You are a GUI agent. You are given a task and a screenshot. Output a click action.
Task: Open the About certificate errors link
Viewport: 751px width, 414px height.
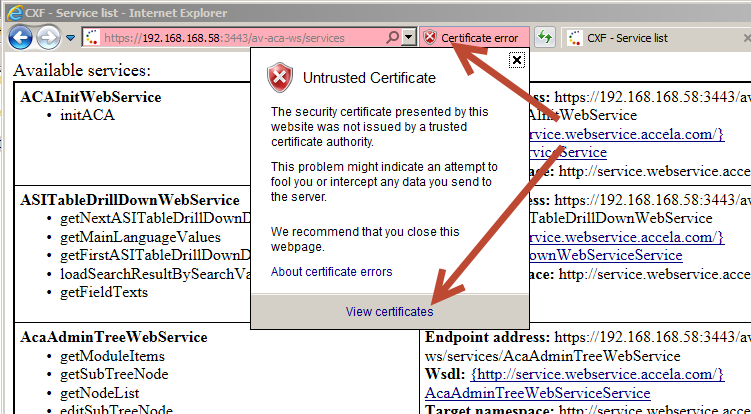click(x=331, y=272)
